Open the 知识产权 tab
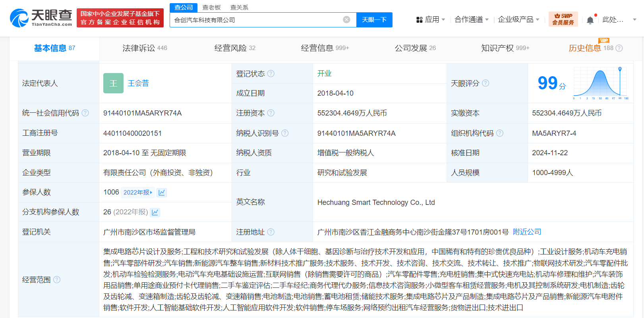 point(505,48)
